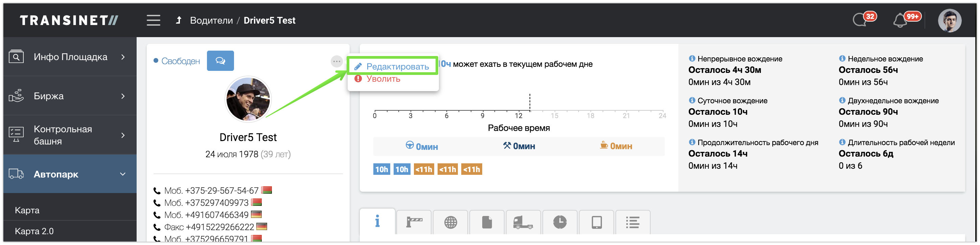Viewport: 980px width, 245px height.
Task: Click the info icon beside Недельное вождение
Action: click(x=842, y=58)
